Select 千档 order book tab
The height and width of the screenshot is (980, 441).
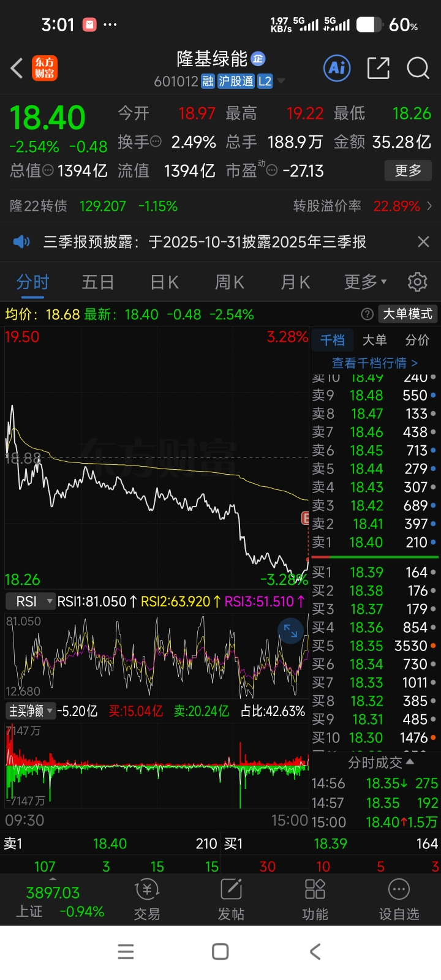(333, 341)
